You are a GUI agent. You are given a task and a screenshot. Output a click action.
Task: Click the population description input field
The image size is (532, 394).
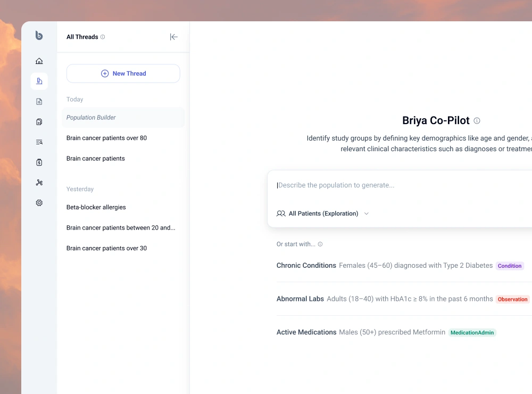click(x=399, y=185)
